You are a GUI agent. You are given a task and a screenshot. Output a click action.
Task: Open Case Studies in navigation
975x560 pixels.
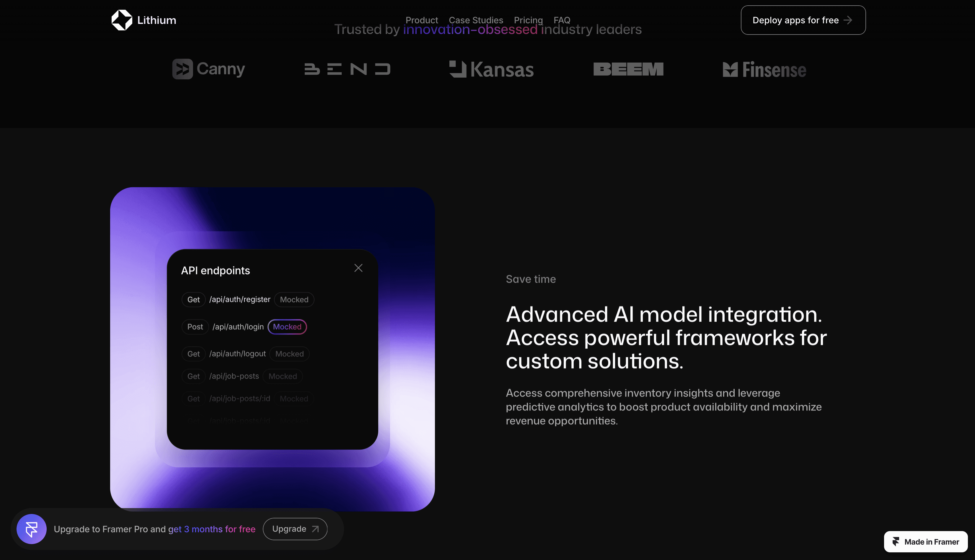(476, 20)
